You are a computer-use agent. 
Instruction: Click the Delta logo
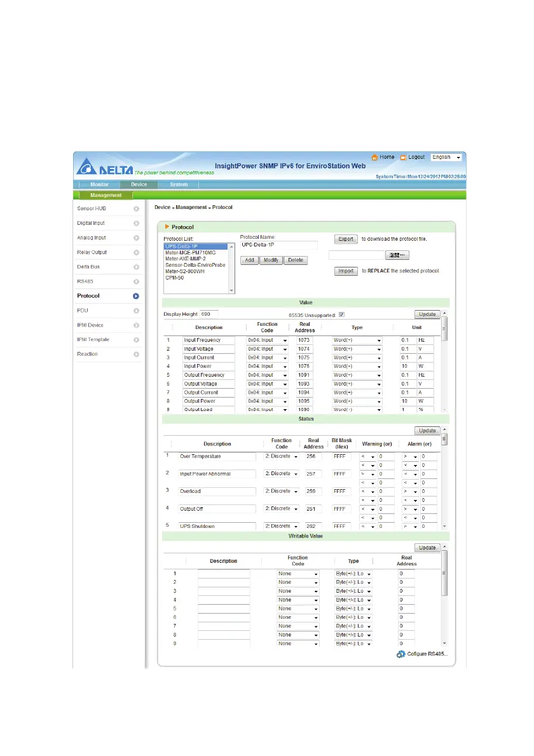click(x=105, y=167)
